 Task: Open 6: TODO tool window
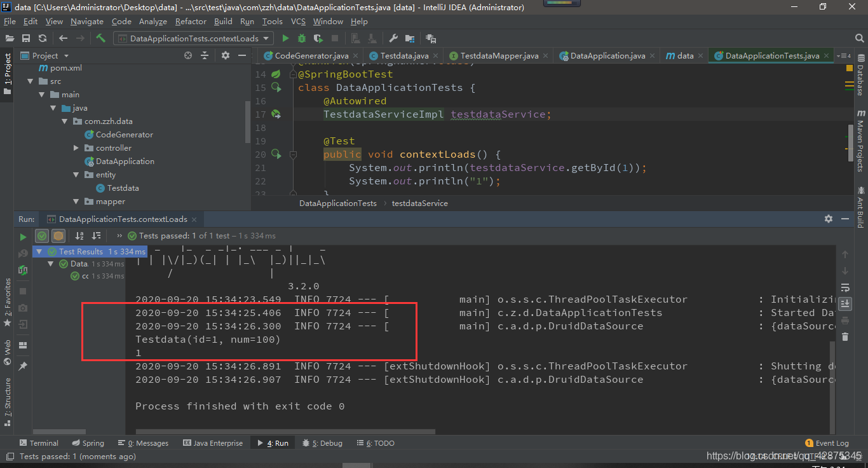coord(376,443)
